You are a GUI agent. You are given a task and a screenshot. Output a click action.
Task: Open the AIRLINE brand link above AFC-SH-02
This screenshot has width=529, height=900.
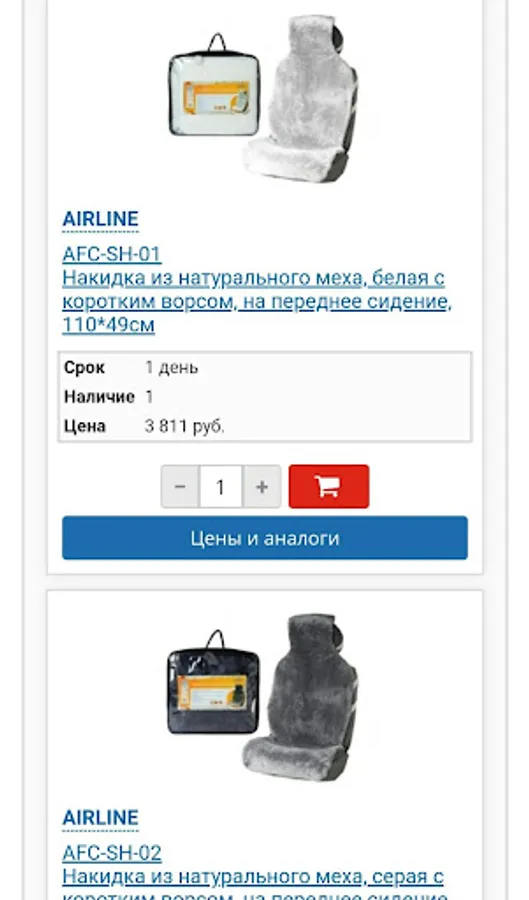(100, 818)
